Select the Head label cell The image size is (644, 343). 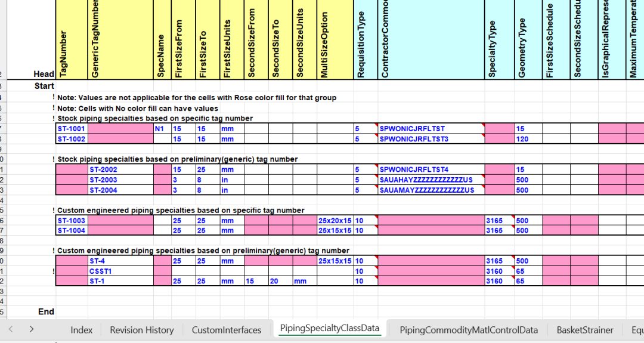44,74
